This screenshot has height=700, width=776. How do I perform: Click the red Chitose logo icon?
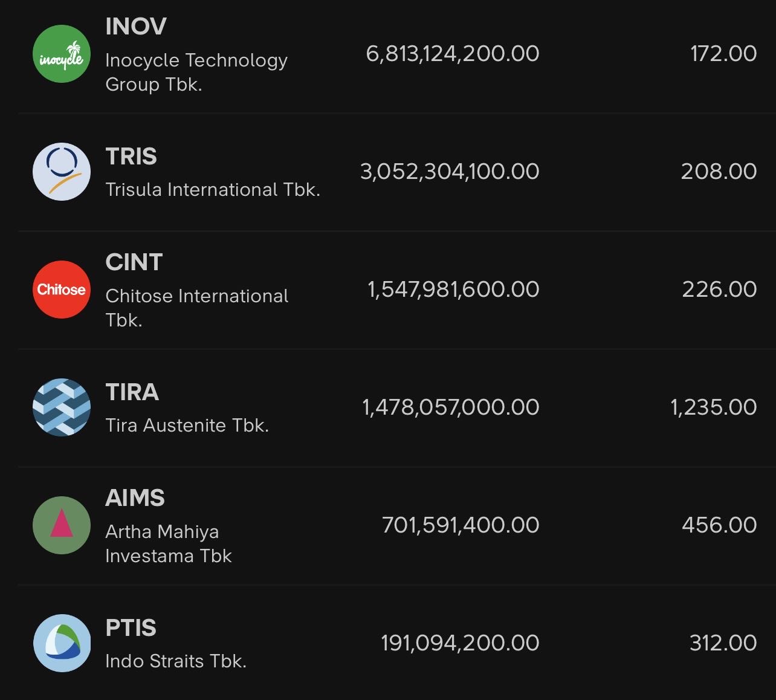pyautogui.click(x=62, y=290)
